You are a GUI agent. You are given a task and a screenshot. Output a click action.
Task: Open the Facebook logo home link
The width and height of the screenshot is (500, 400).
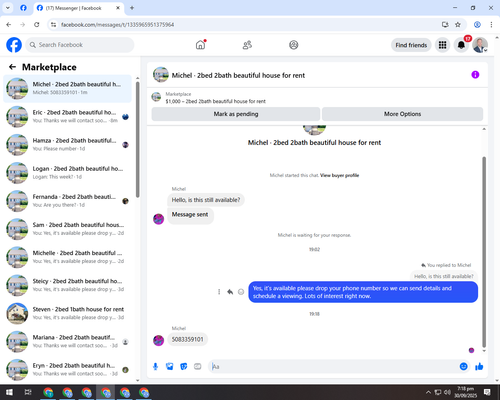(x=14, y=45)
